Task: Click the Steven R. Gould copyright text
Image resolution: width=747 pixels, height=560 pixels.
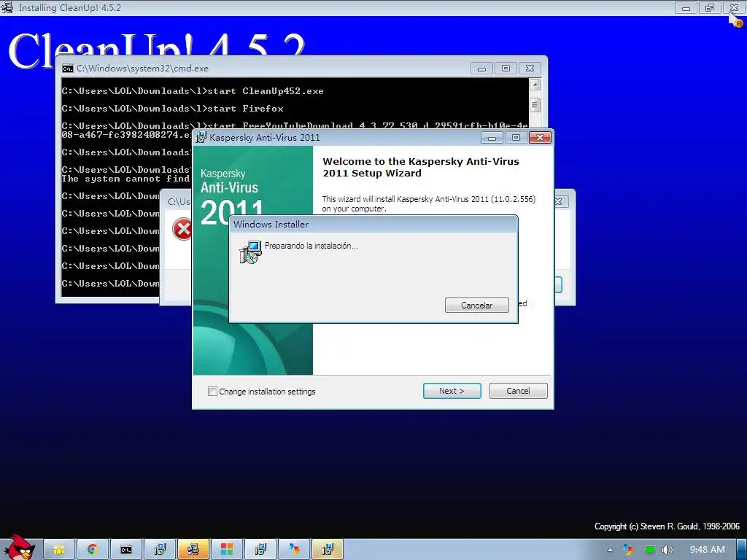Action: point(667,526)
